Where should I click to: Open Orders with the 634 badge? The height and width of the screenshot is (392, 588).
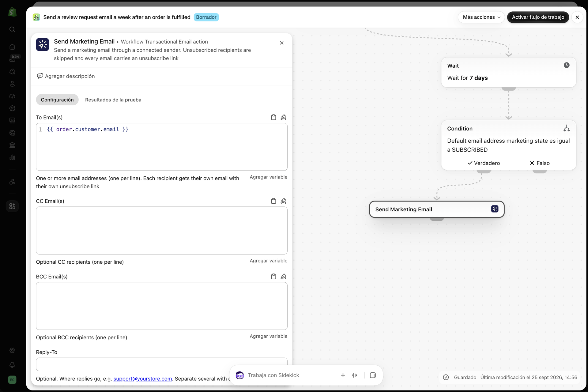[x=12, y=59]
